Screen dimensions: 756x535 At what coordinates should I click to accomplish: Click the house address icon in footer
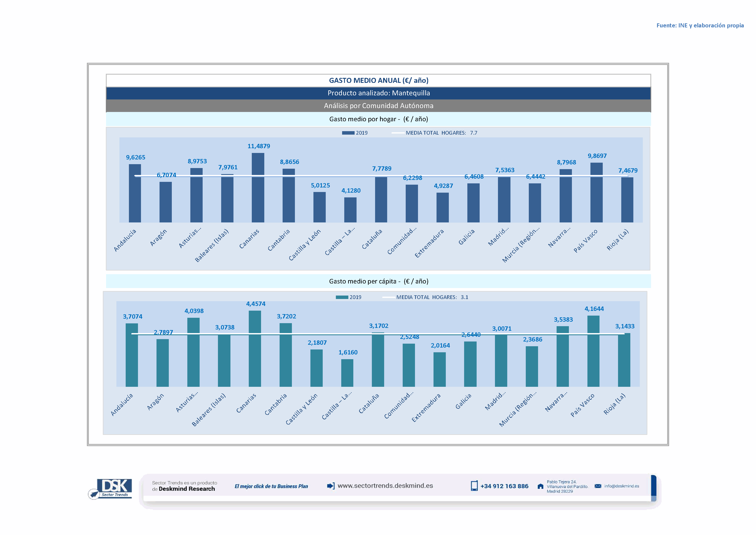(x=540, y=486)
